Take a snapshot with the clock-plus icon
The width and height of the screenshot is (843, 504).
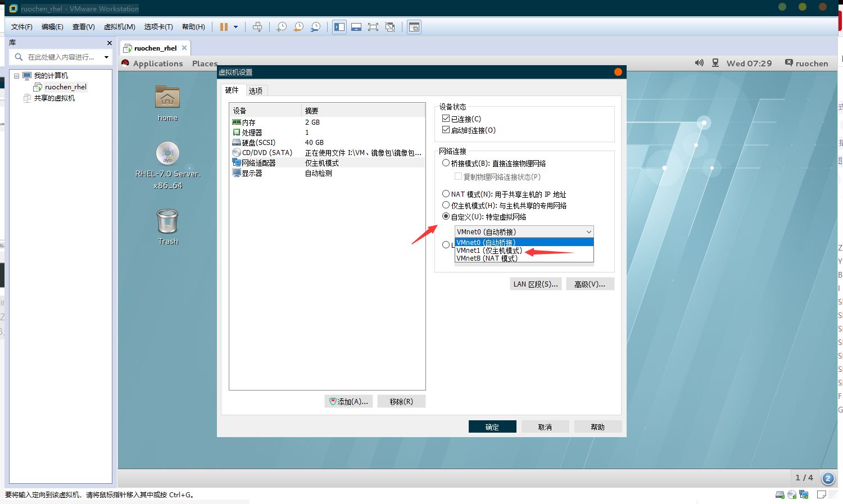coord(282,27)
